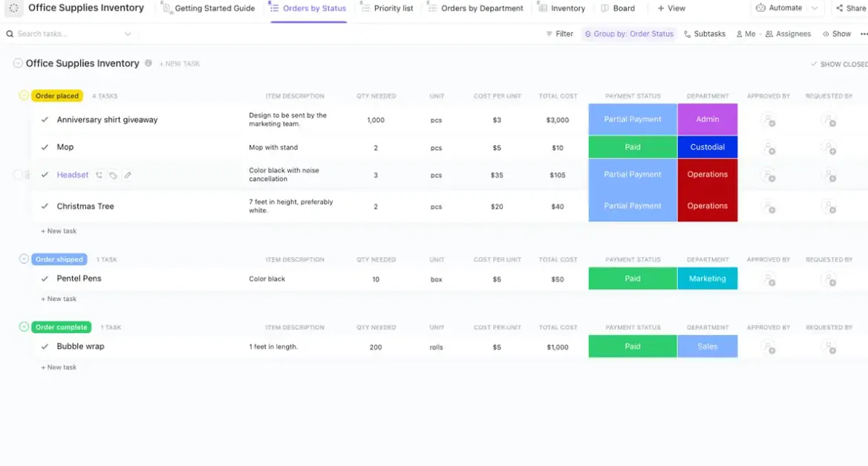This screenshot has width=868, height=466.
Task: Mark Christmas Tree task checkmark
Action: 45,206
